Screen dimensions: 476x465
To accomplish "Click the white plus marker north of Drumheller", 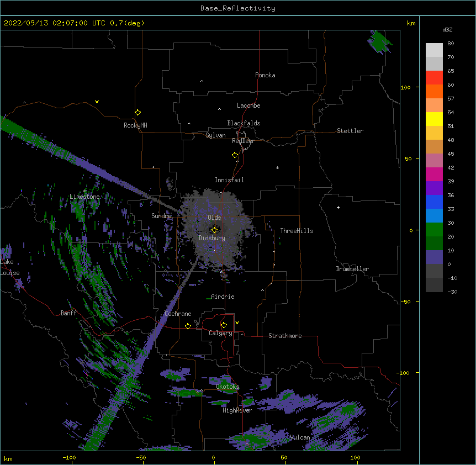I will [x=338, y=207].
